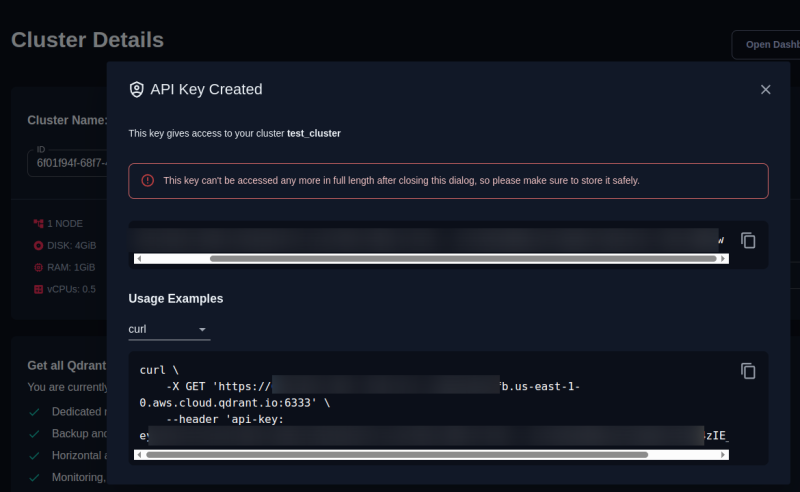This screenshot has height=492, width=800.
Task: Click the left arrow of the curl code scrollbar
Action: pyautogui.click(x=139, y=454)
